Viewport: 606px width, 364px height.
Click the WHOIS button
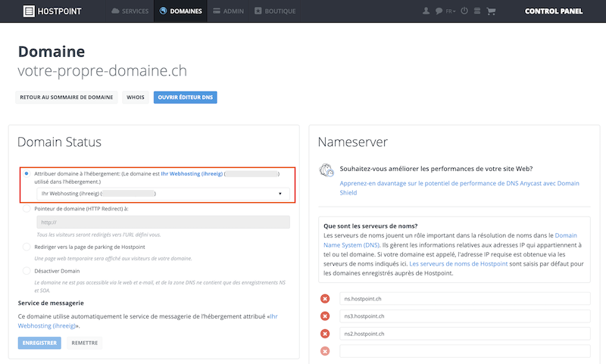(x=136, y=98)
